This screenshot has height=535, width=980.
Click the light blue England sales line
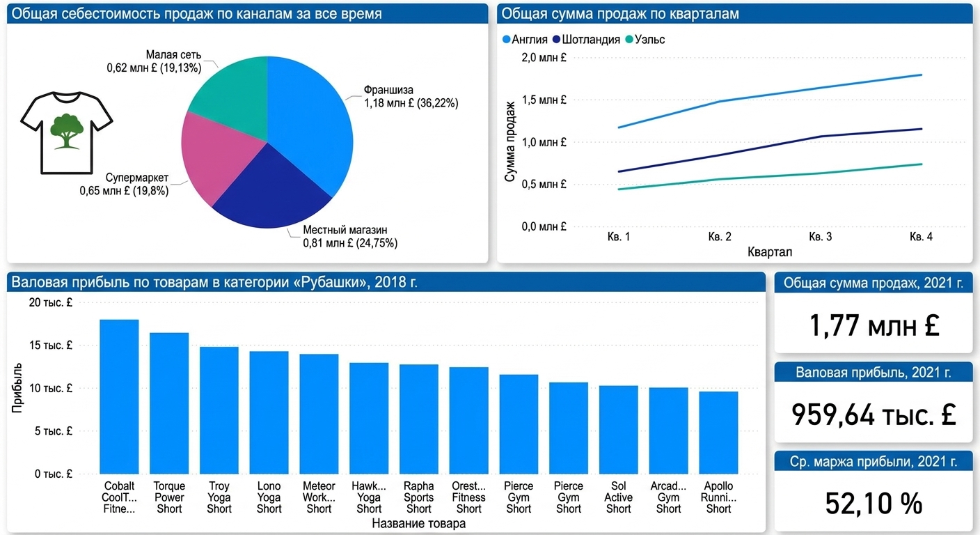[x=770, y=94]
